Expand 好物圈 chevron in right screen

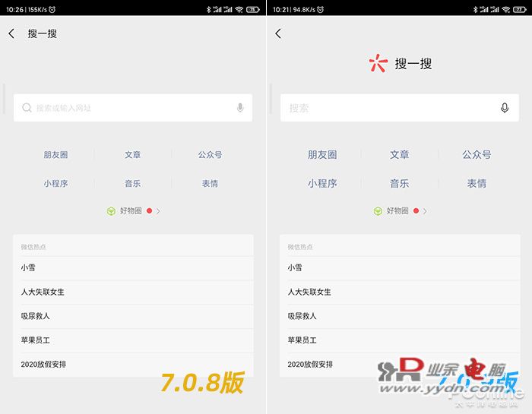point(425,211)
